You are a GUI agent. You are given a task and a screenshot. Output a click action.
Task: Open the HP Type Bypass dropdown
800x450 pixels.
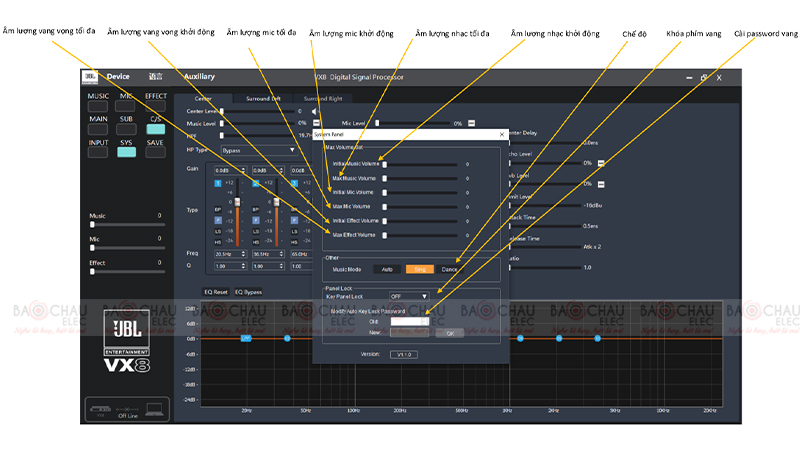[258, 150]
